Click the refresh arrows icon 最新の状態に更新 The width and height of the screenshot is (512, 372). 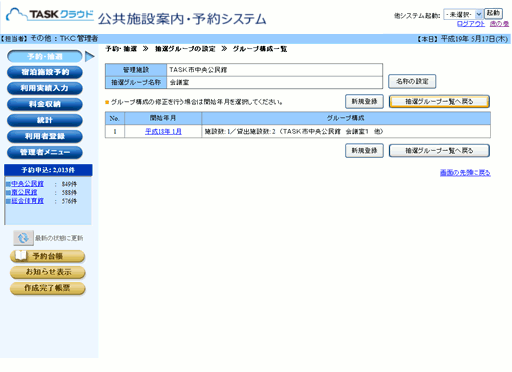pos(23,238)
